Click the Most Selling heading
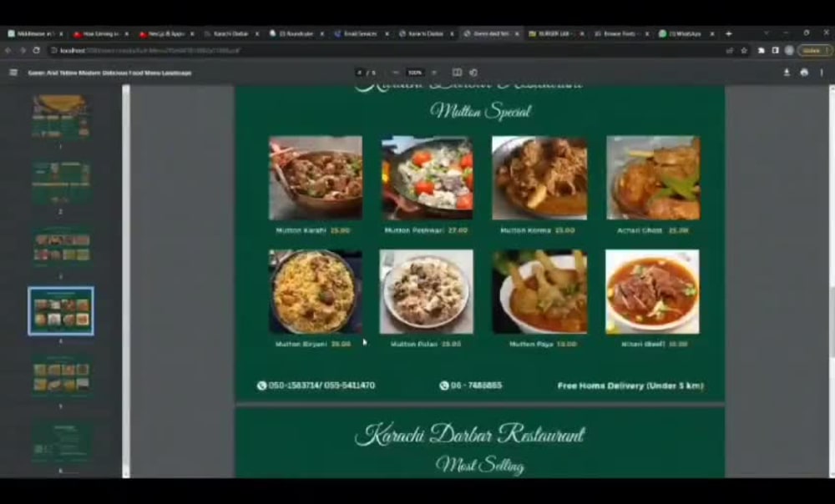 [480, 465]
